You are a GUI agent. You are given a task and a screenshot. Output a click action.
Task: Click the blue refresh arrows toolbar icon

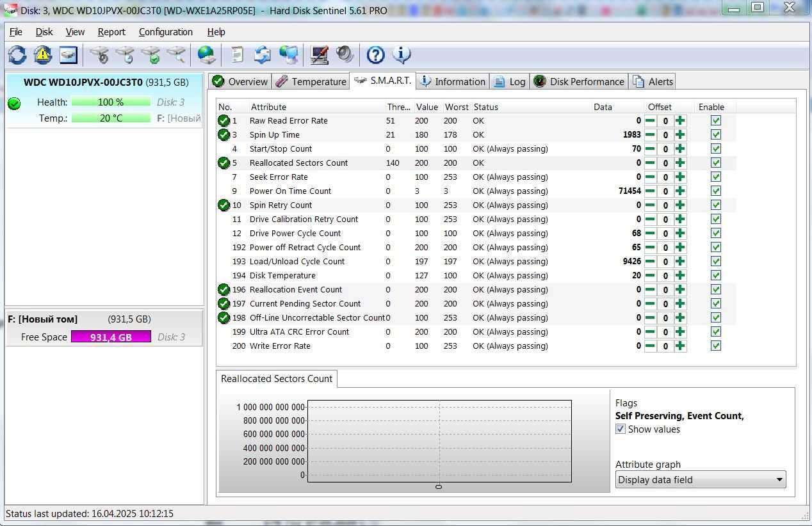coord(17,54)
